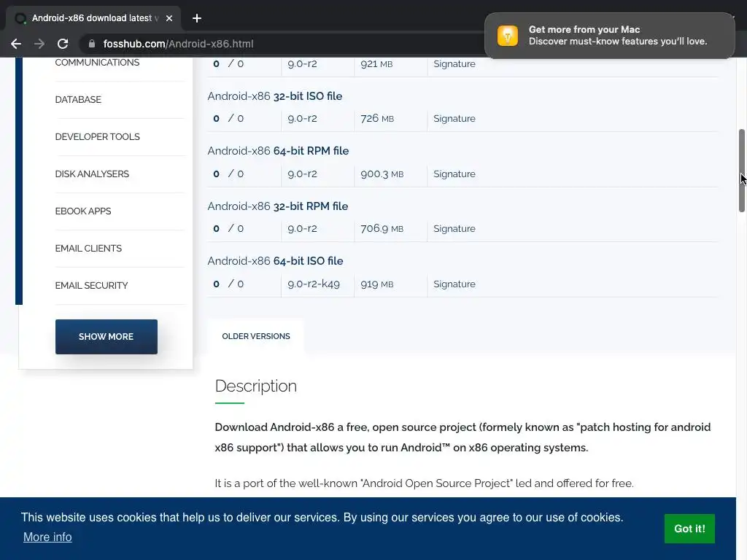Click the browser forward arrow

tap(39, 44)
